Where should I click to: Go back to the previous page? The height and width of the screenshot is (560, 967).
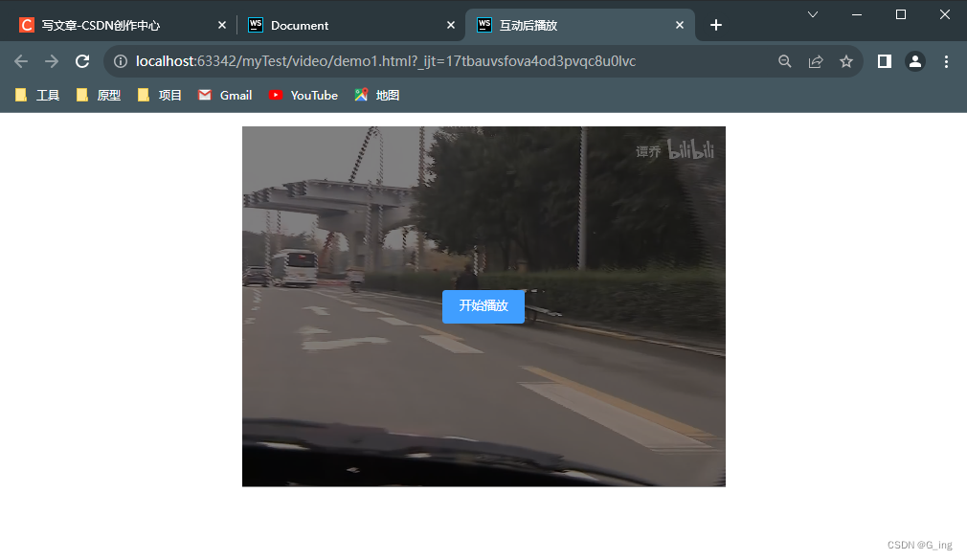(x=21, y=61)
